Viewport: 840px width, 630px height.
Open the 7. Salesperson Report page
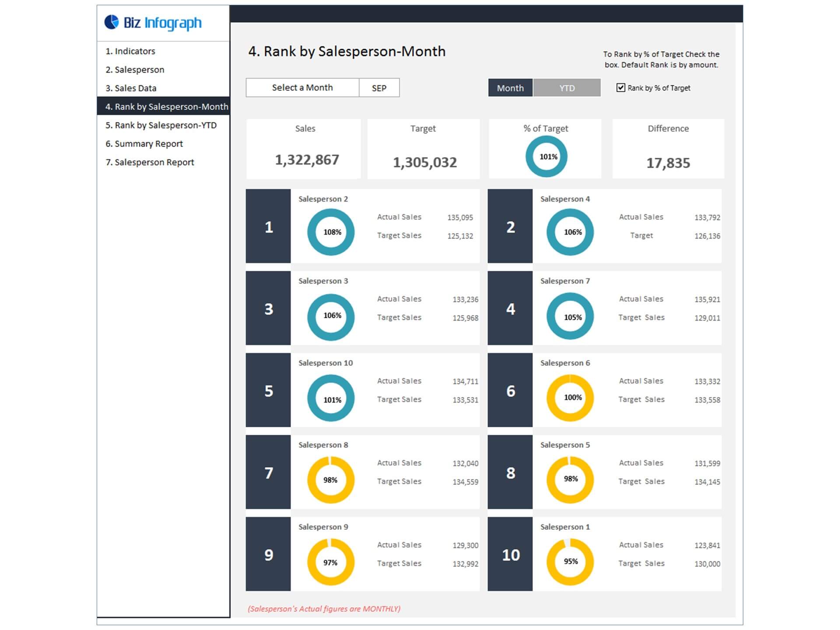pos(150,162)
